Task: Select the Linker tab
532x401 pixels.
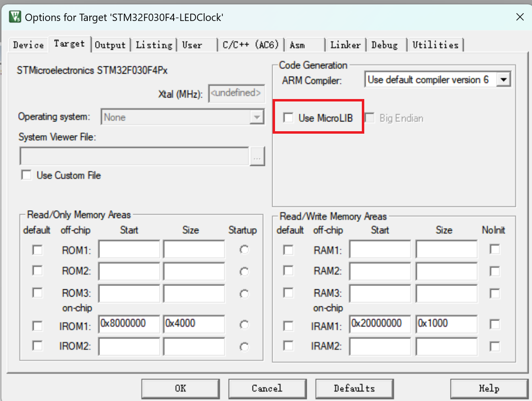Action: pyautogui.click(x=345, y=45)
